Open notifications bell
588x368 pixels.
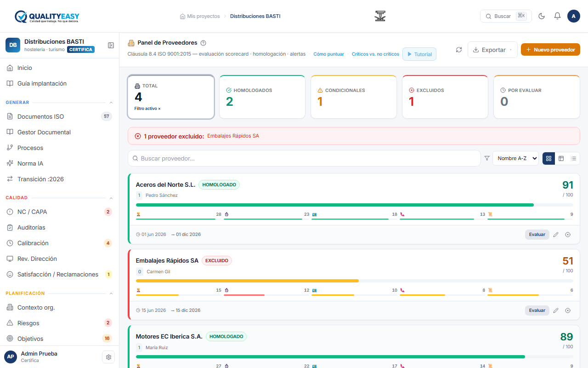click(557, 16)
